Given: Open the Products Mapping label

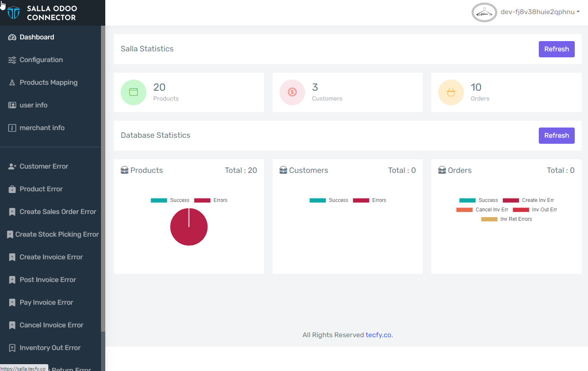Looking at the screenshot, I should coord(48,83).
